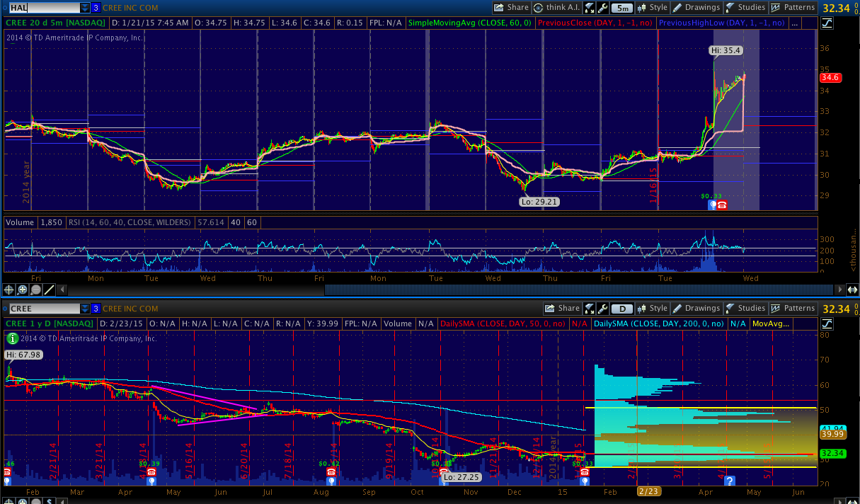Click the think A.I. button
The height and width of the screenshot is (504, 860).
[556, 8]
